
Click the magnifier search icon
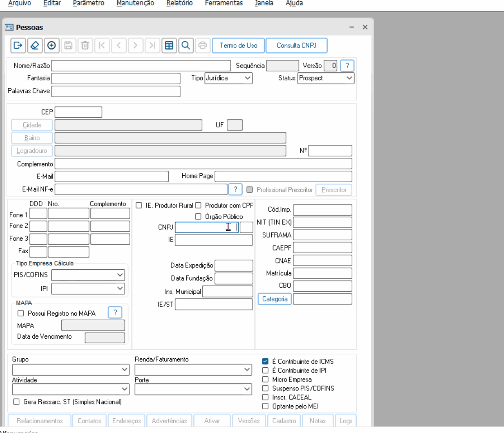(185, 46)
